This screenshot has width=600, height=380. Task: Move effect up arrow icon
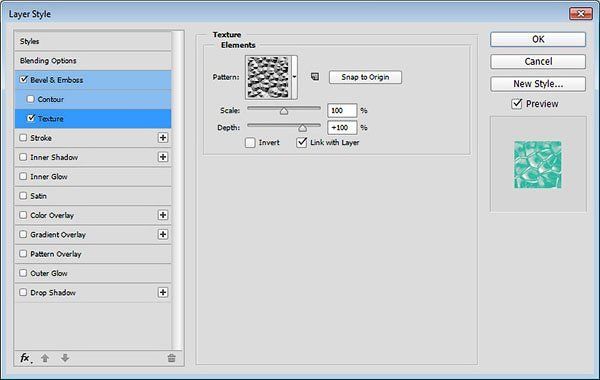point(45,358)
